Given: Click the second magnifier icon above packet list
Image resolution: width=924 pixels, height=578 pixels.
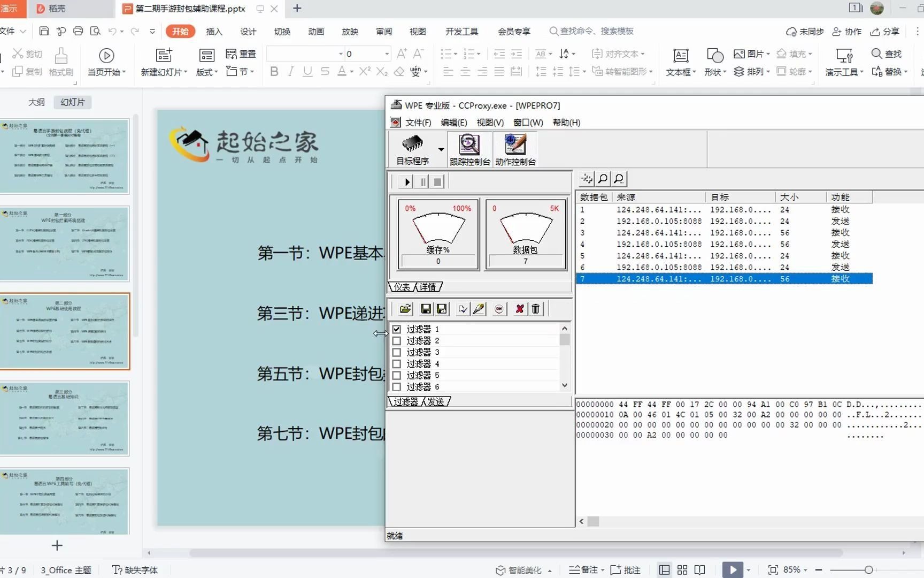Looking at the screenshot, I should click(619, 179).
